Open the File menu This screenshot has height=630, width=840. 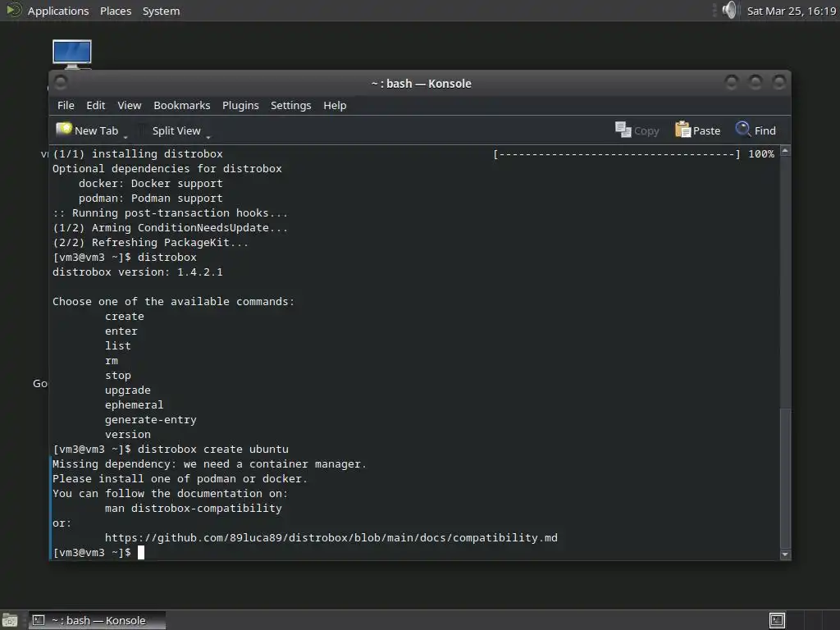coord(66,106)
